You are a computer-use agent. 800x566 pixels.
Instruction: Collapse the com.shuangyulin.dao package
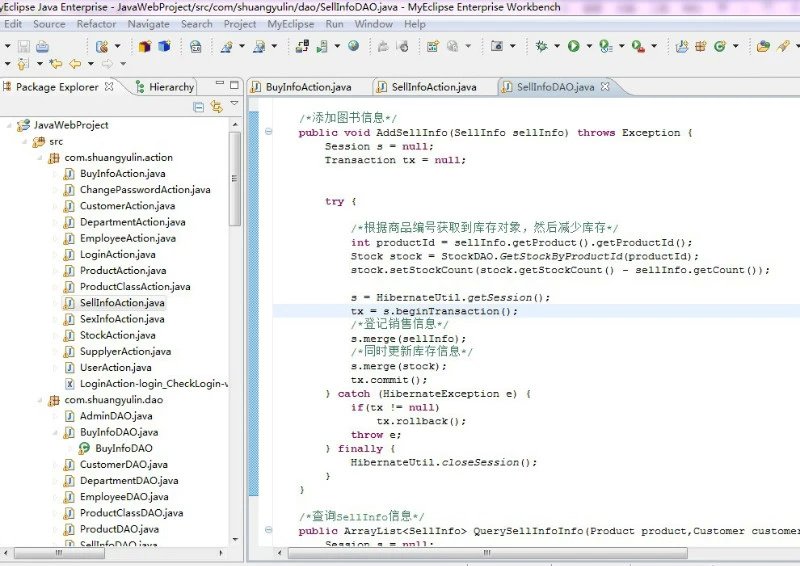(x=40, y=400)
